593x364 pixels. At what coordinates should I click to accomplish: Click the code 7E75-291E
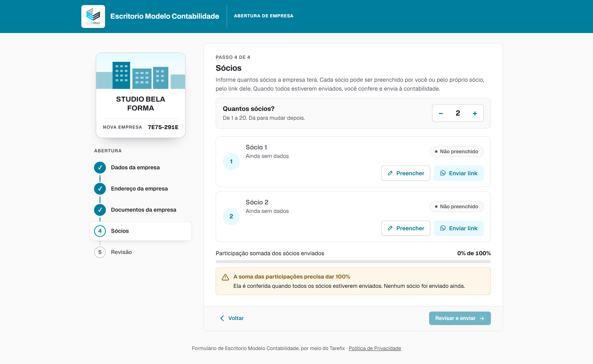163,127
